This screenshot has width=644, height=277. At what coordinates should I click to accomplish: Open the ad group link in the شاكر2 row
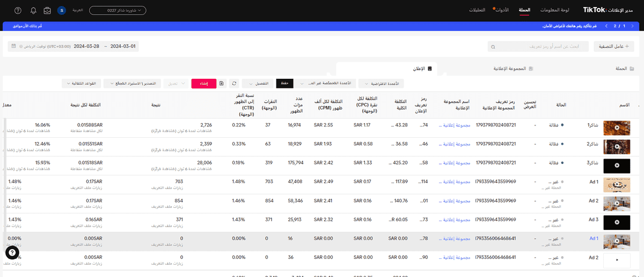tap(455, 144)
